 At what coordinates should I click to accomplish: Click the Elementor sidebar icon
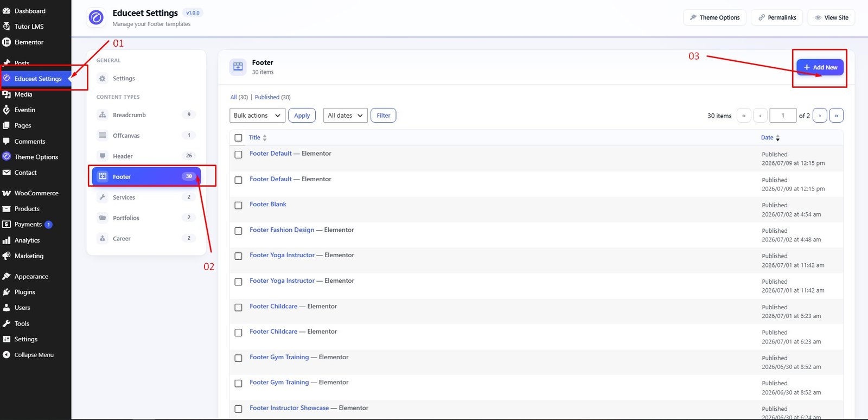[7, 42]
